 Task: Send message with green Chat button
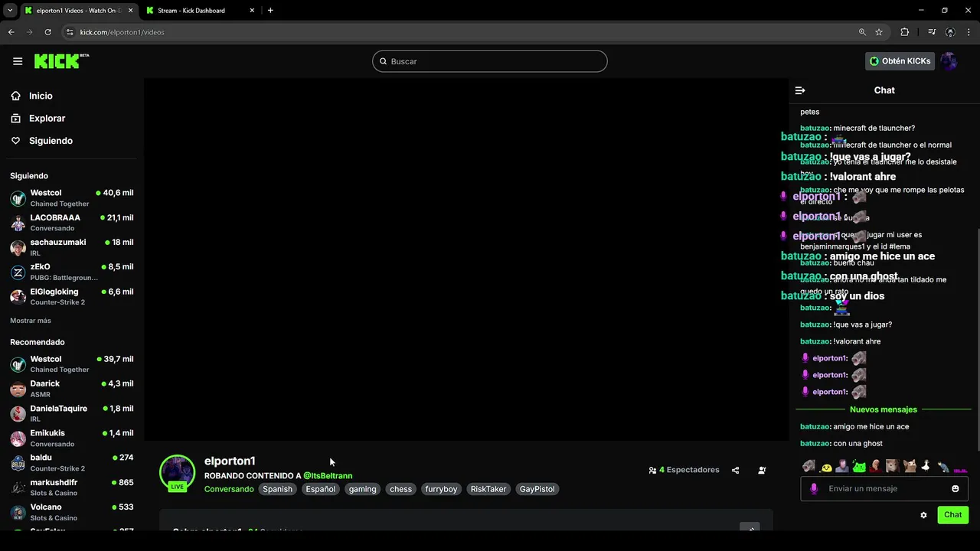tap(952, 515)
